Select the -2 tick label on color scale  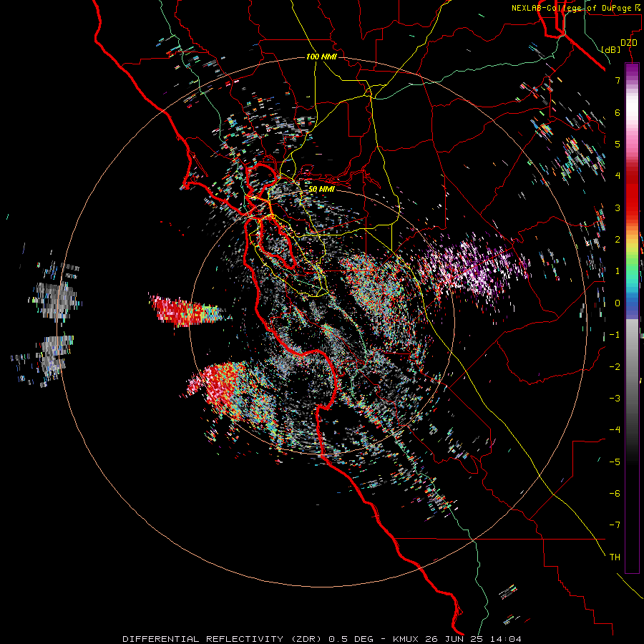point(615,366)
